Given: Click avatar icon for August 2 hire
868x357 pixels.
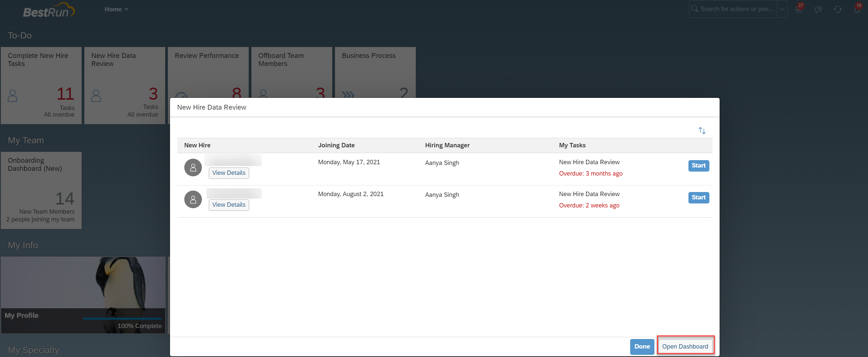Looking at the screenshot, I should click(x=193, y=199).
